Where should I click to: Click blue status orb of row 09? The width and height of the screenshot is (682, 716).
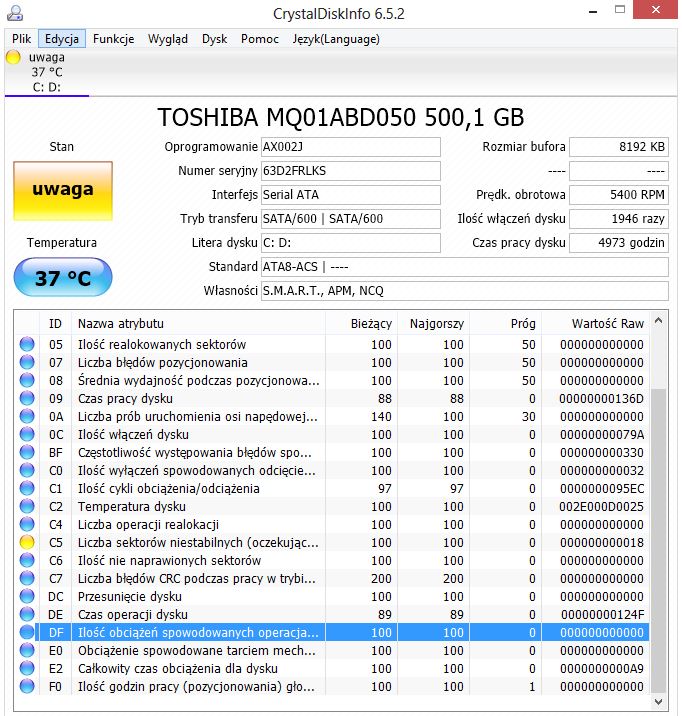tap(27, 398)
